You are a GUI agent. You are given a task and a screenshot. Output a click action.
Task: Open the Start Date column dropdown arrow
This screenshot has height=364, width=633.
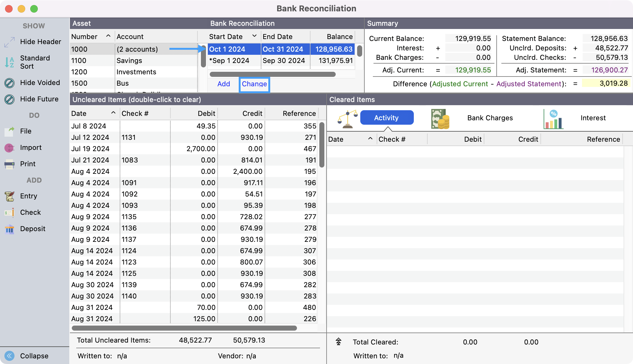(x=254, y=36)
